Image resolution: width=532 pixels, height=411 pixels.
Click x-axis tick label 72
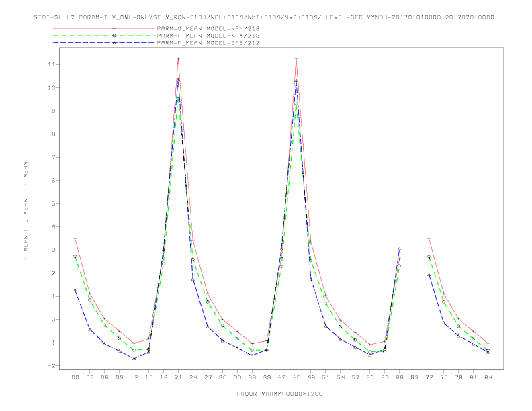pyautogui.click(x=429, y=377)
